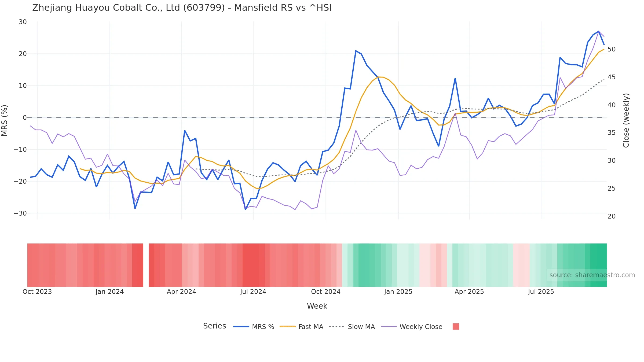Click the '25' tick on the Close axis

tap(612, 189)
